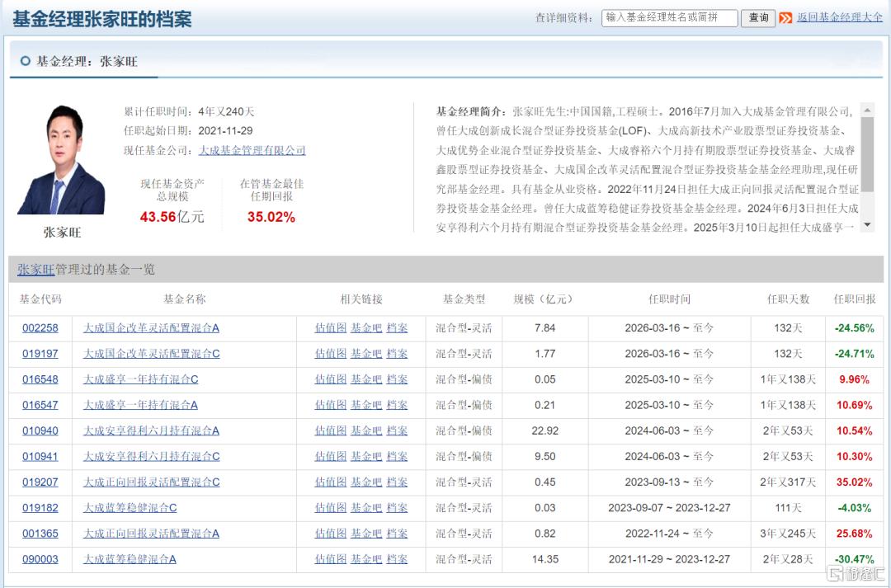
Task: Open fund code 002258 link
Action: 40,328
